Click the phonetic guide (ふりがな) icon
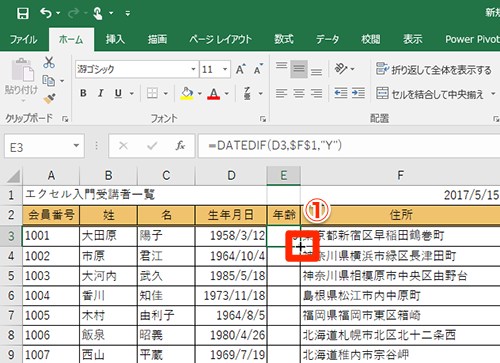Screen dimensions: 500x363 click(247, 93)
